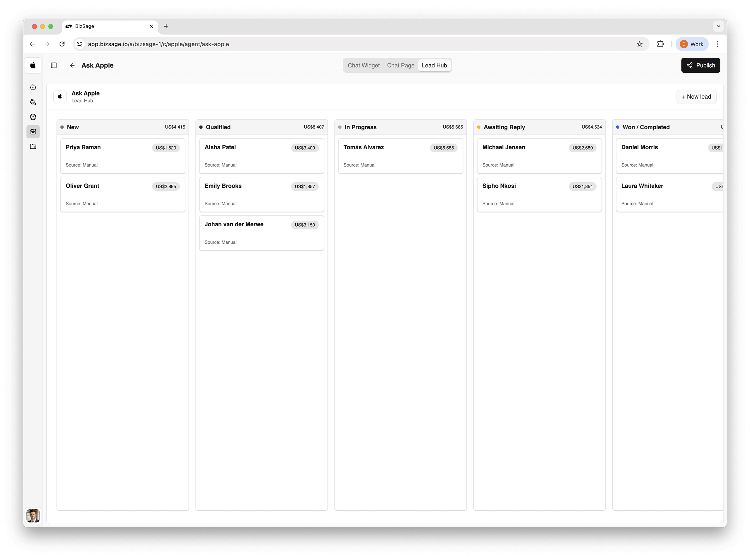Click the New lead button

696,97
